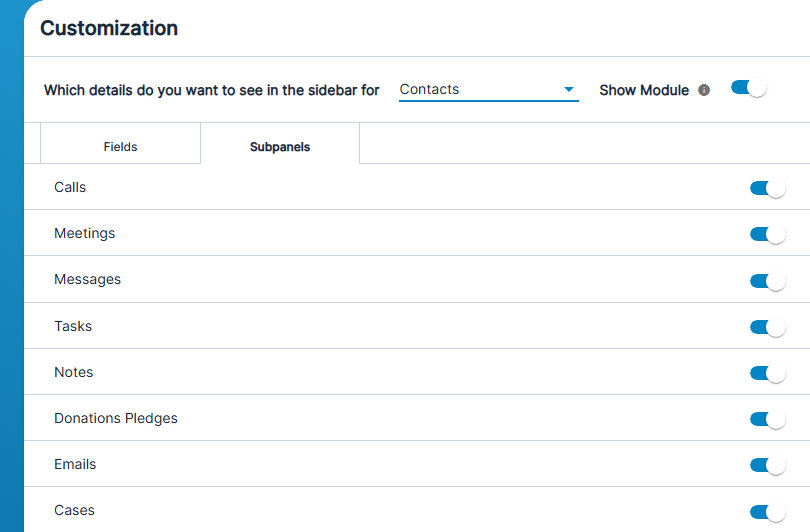Toggle the Show Module switch
The height and width of the screenshot is (532, 810).
[x=749, y=88]
